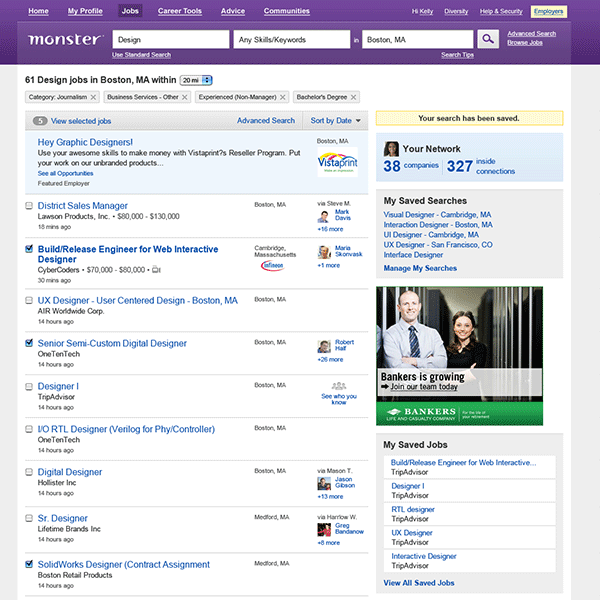Open saved job Interactive Designer
This screenshot has height=600, width=600.
pos(424,556)
